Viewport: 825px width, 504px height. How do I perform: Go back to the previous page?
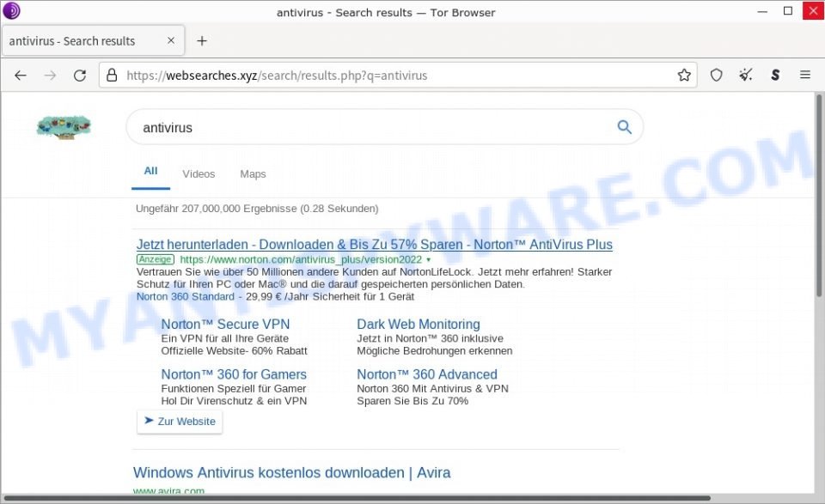(x=21, y=76)
